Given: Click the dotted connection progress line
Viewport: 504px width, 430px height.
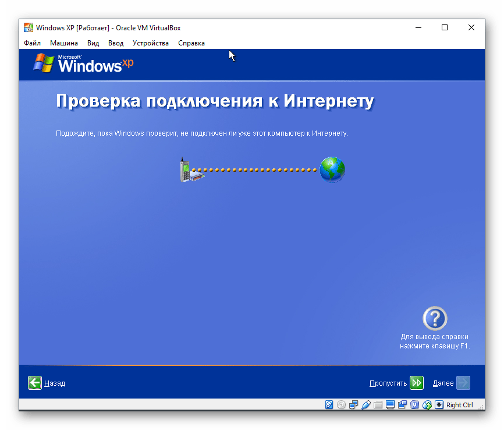Looking at the screenshot, I should (254, 170).
